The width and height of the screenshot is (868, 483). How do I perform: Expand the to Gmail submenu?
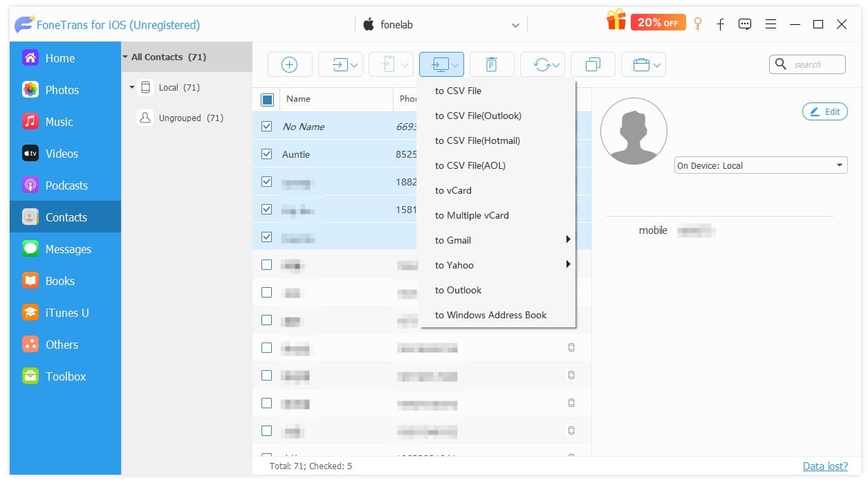497,240
